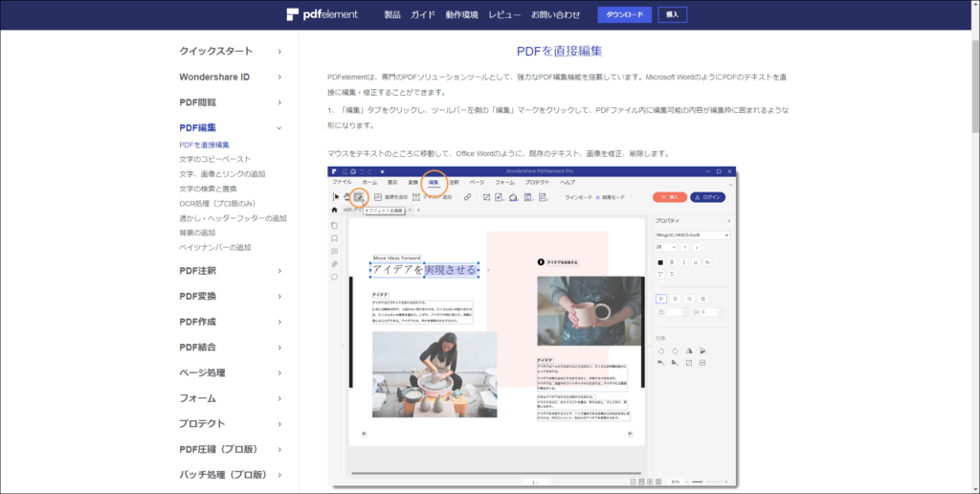This screenshot has height=494, width=980.
Task: Collapse the PDF編集 section chevron
Action: click(279, 128)
